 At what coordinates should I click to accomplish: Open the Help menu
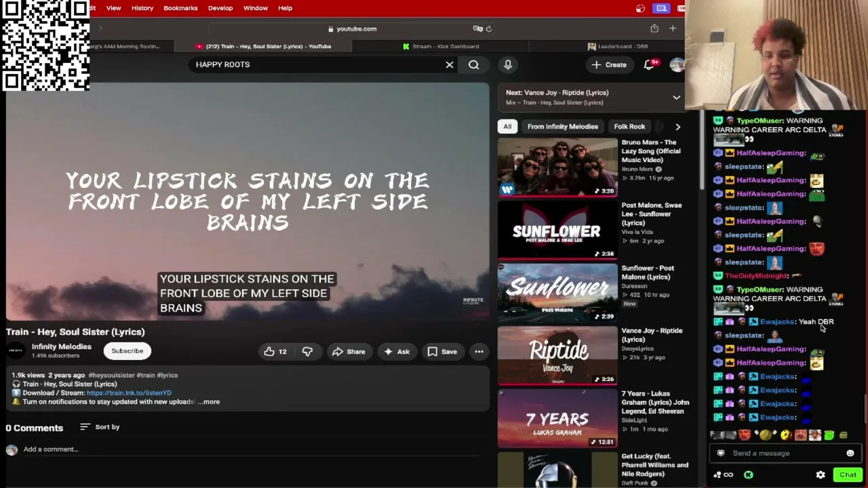(x=285, y=8)
